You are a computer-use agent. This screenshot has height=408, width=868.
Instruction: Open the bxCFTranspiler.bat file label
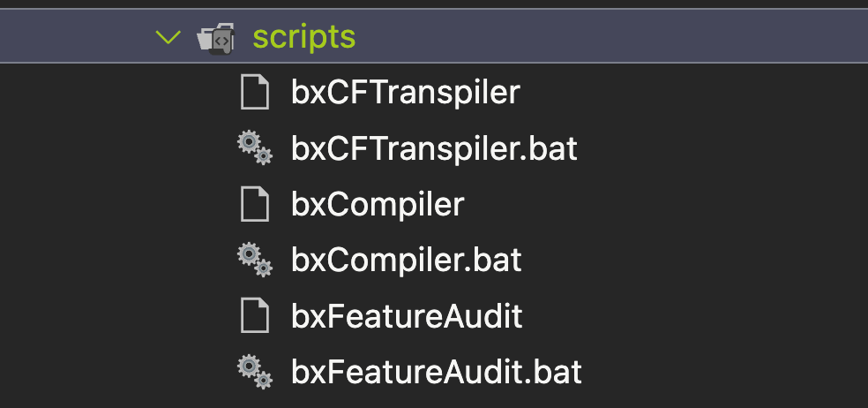pos(434,148)
